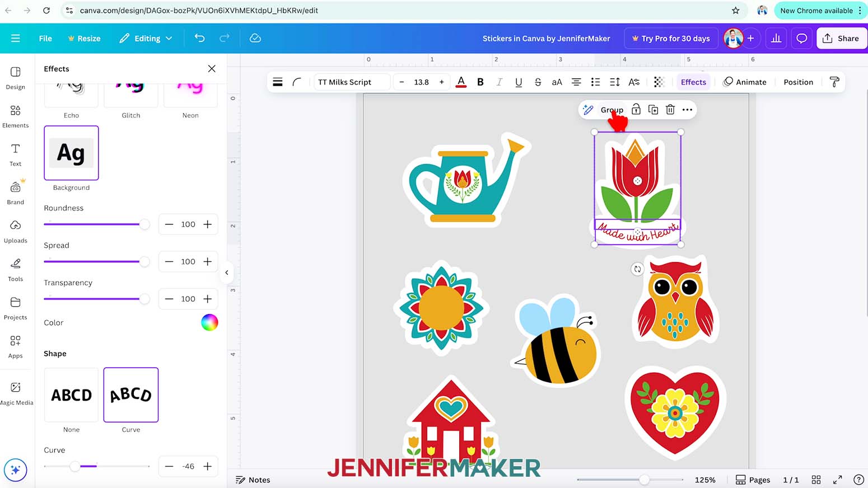Delete the selected elements
The image size is (868, 488).
[670, 110]
